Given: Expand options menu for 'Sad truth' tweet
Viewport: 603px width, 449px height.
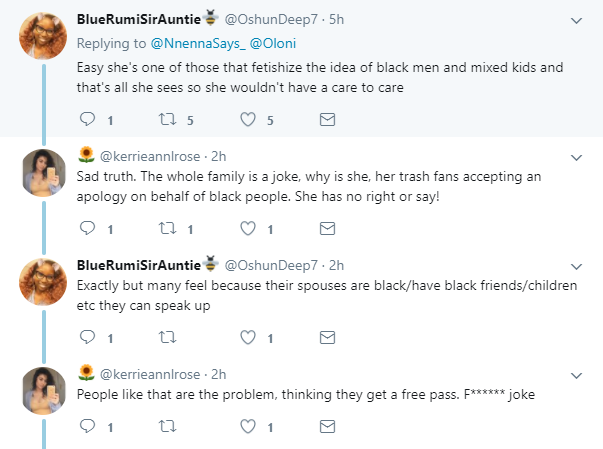Looking at the screenshot, I should click(576, 158).
